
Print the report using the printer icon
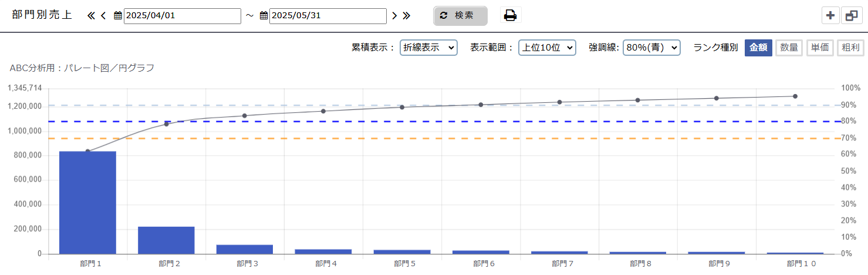click(x=511, y=16)
